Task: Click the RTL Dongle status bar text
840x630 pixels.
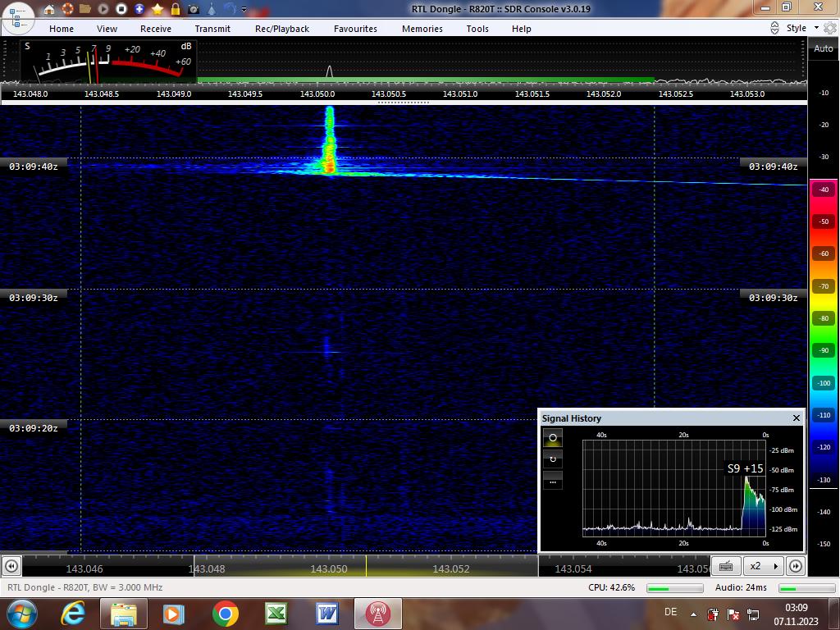Action: 85,587
